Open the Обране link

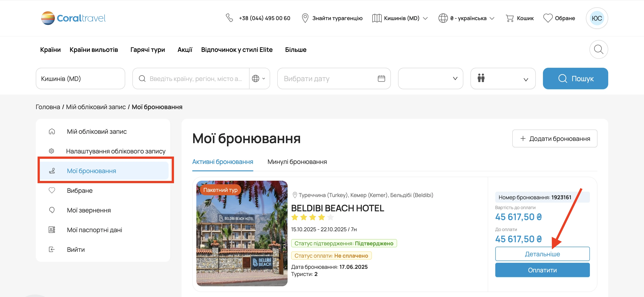[565, 18]
